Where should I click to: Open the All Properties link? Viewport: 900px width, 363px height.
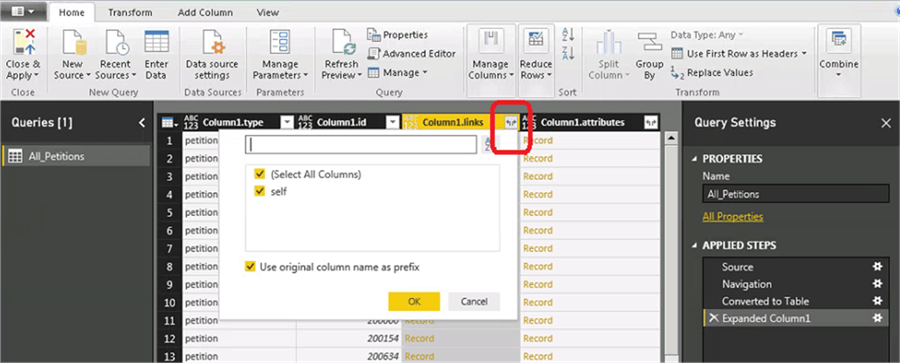coord(732,217)
